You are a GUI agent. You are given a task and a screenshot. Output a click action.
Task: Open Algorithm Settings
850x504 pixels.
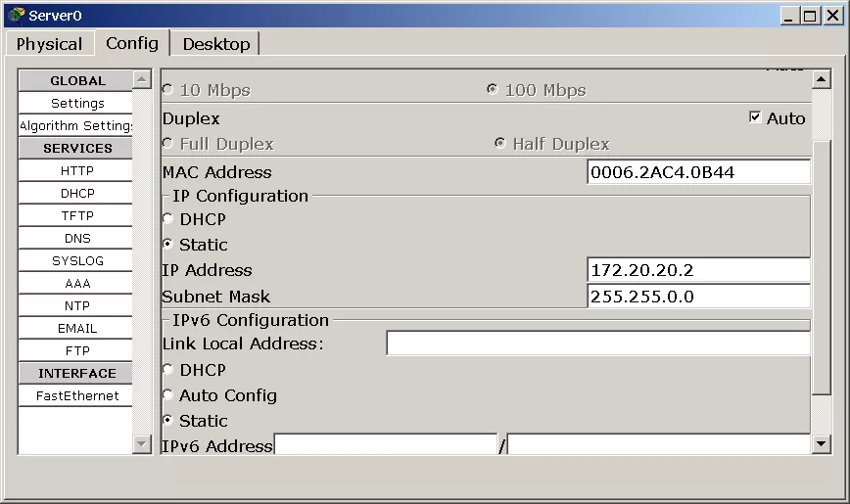click(75, 125)
